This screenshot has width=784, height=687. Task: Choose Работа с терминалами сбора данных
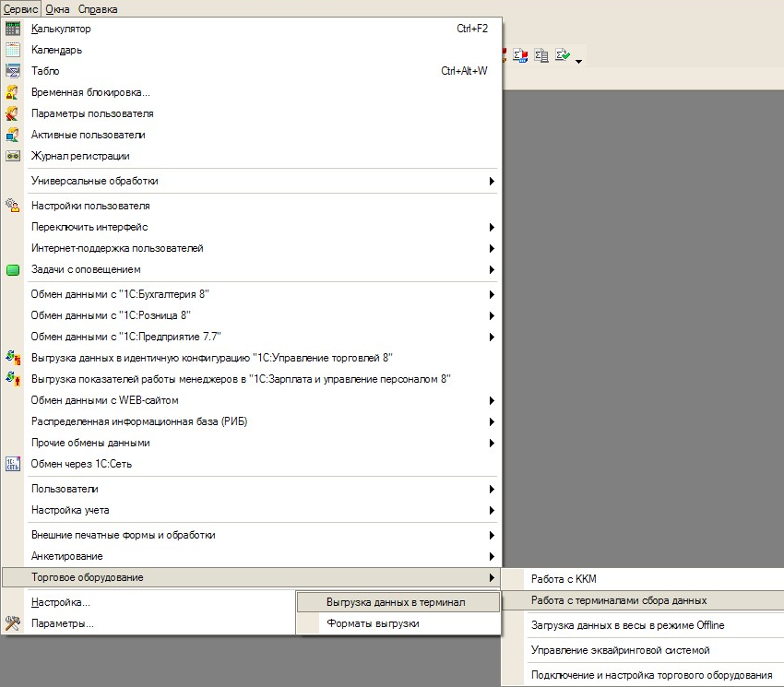coord(643,600)
